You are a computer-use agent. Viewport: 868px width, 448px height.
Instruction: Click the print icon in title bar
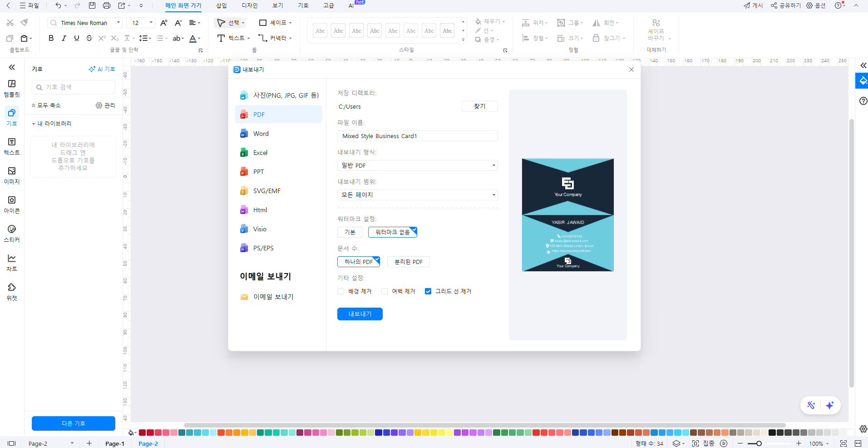(x=107, y=5)
